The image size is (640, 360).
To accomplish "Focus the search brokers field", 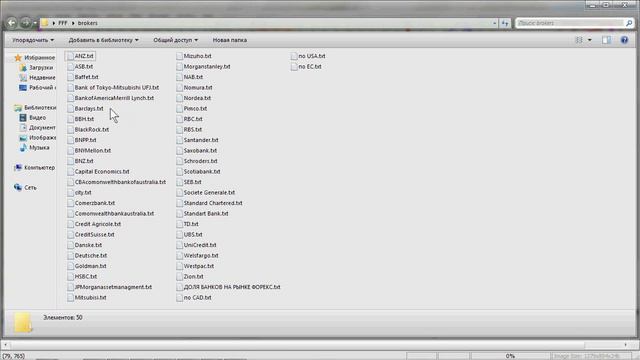I will [x=569, y=23].
